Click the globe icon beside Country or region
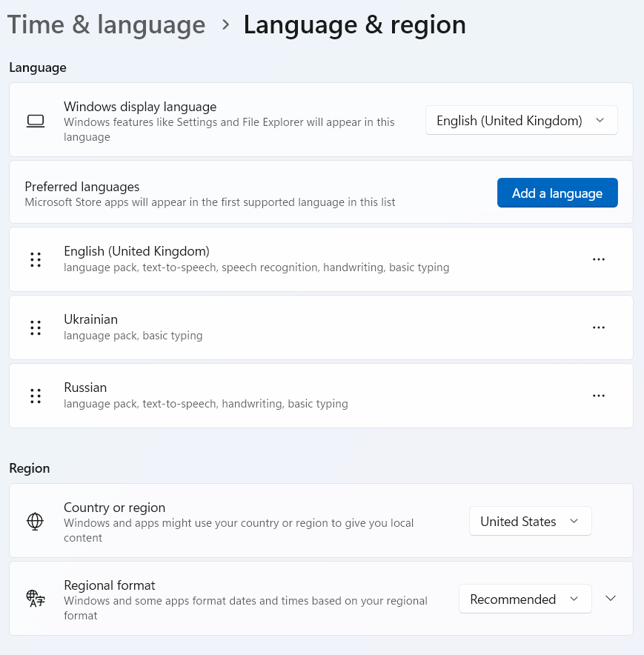Image resolution: width=644 pixels, height=655 pixels. [x=35, y=522]
